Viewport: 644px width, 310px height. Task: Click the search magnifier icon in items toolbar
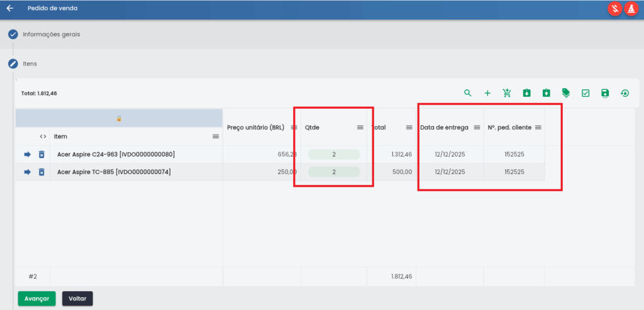(x=467, y=93)
